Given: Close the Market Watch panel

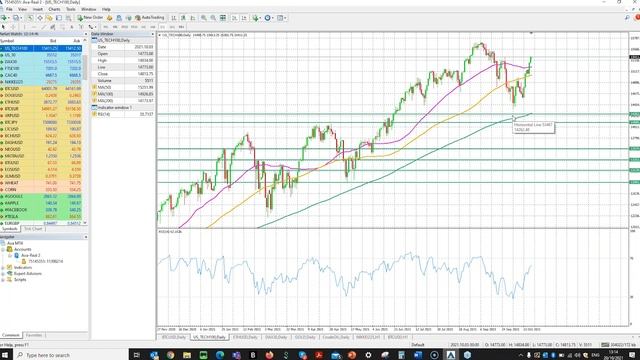Looking at the screenshot, I should 85,34.
